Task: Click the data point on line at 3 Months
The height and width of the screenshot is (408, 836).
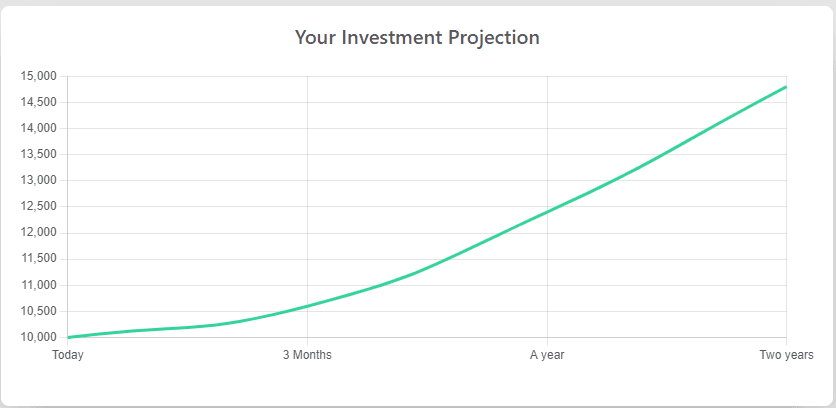Action: (307, 306)
